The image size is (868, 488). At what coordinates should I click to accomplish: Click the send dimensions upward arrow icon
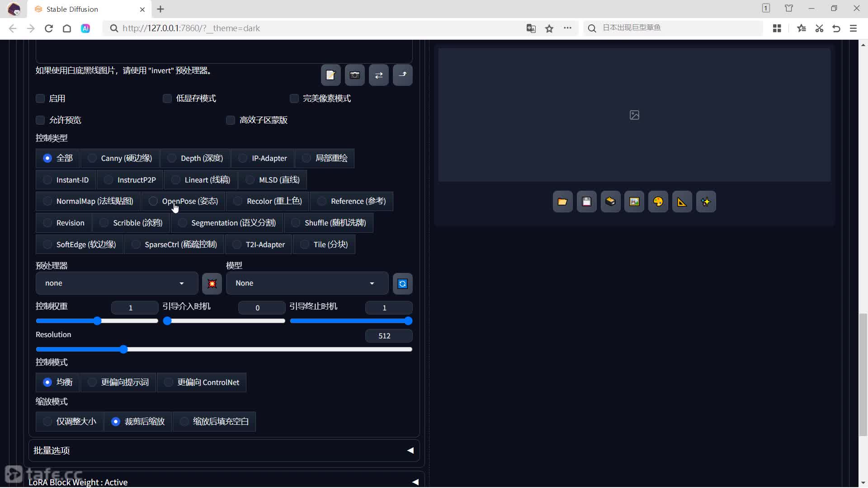coord(402,75)
